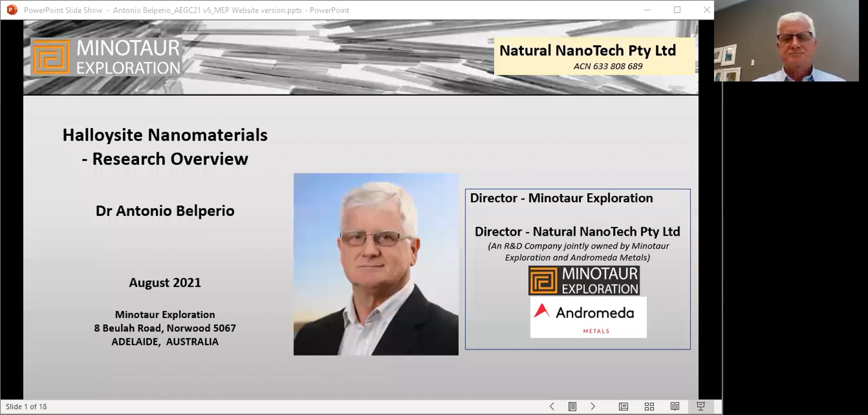
Task: Click the 'Natural NanoTech Pty Ltd' header text
Action: [x=588, y=51]
